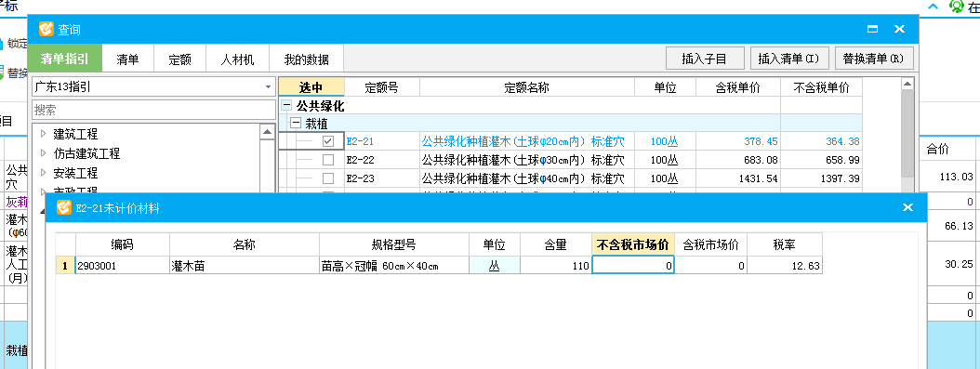Click the 不含税市场价 cell of 灌木苗
The height and width of the screenshot is (369, 980).
[x=633, y=265]
